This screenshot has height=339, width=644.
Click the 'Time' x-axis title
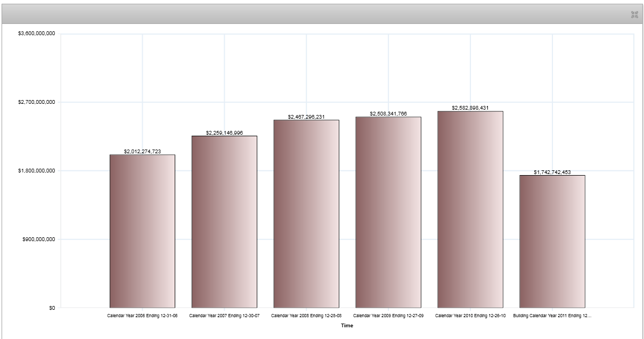[347, 326]
